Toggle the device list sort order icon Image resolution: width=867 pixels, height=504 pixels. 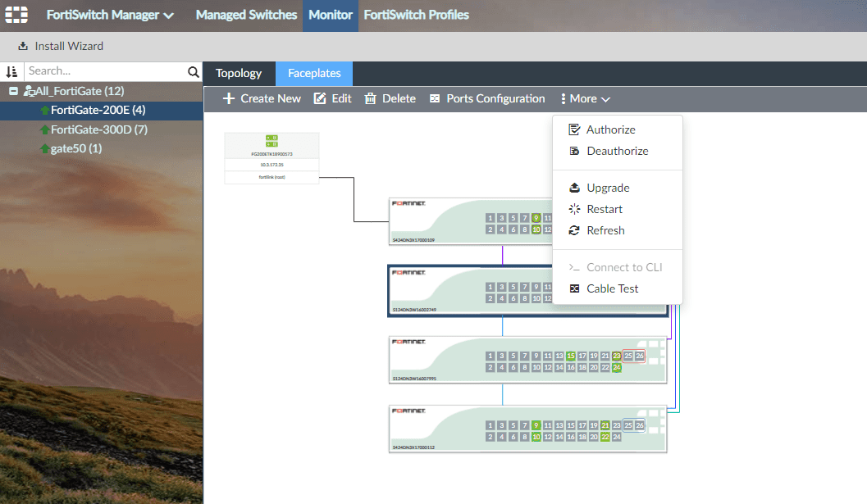(x=11, y=72)
